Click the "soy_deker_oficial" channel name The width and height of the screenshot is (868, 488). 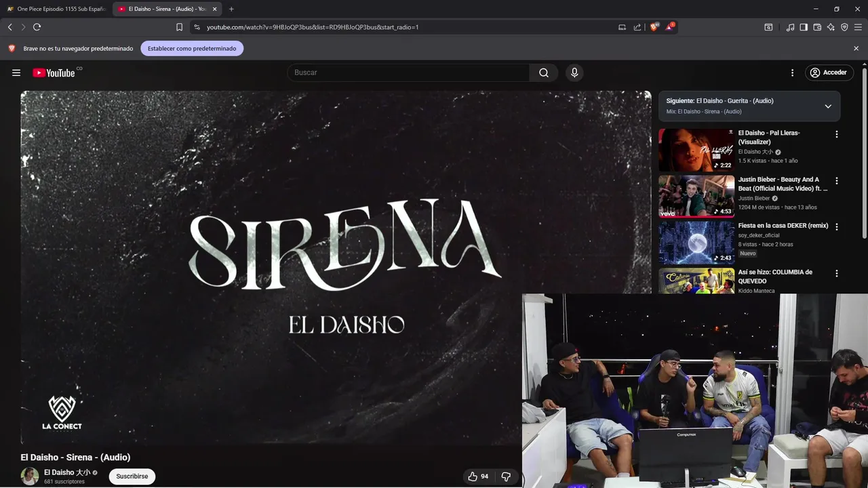pyautogui.click(x=760, y=235)
